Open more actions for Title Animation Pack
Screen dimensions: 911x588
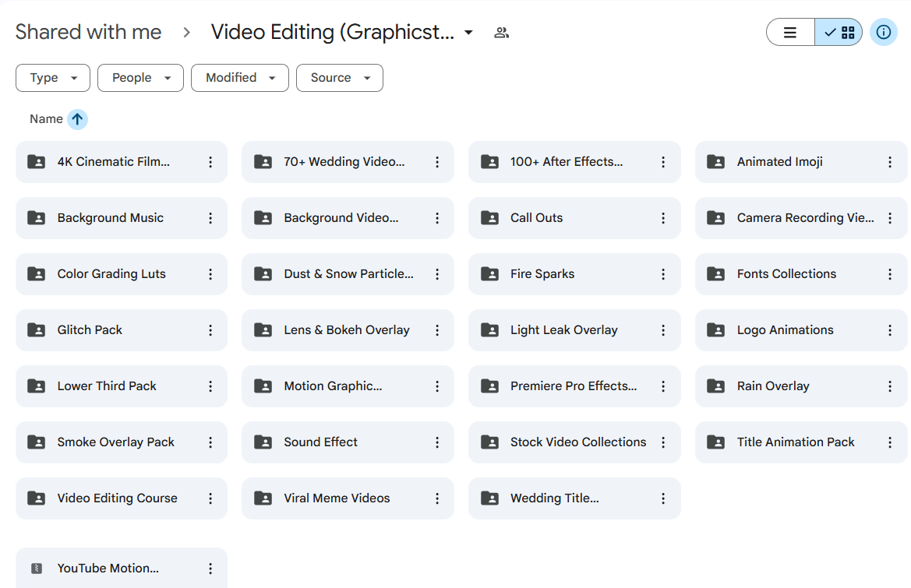(889, 442)
